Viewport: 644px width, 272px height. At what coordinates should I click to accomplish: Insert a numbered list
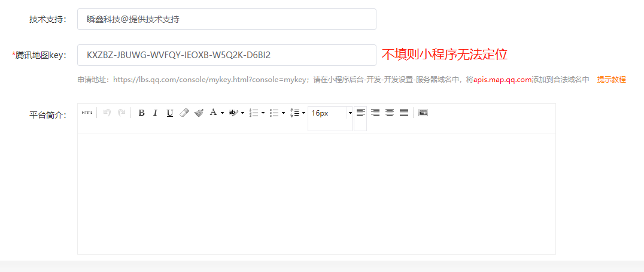point(254,113)
